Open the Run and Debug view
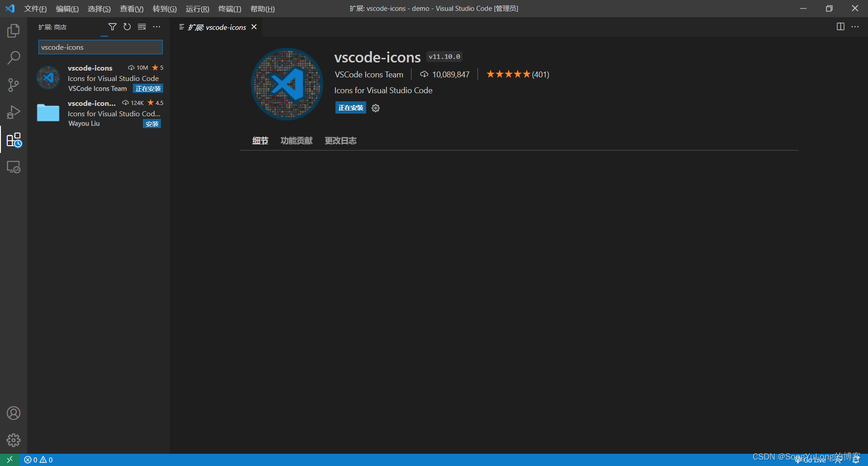 click(14, 112)
